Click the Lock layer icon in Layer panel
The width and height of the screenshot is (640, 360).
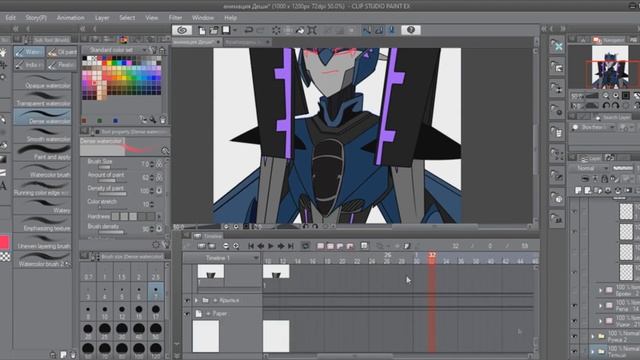coord(604,179)
